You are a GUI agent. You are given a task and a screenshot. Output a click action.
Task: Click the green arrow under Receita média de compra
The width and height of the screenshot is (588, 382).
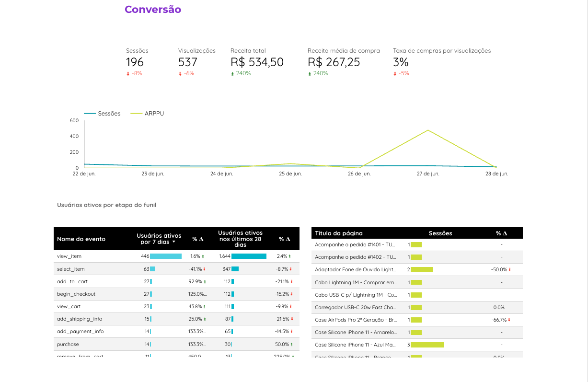(310, 74)
